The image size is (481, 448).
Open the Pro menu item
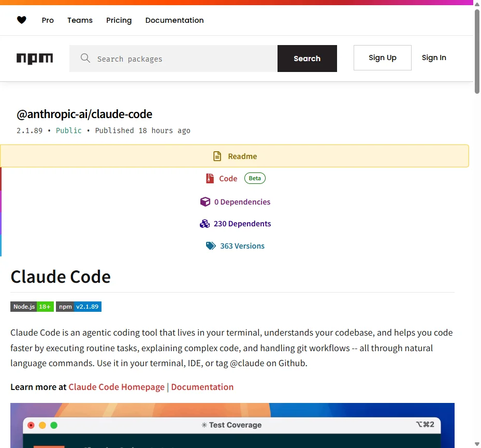(x=47, y=20)
